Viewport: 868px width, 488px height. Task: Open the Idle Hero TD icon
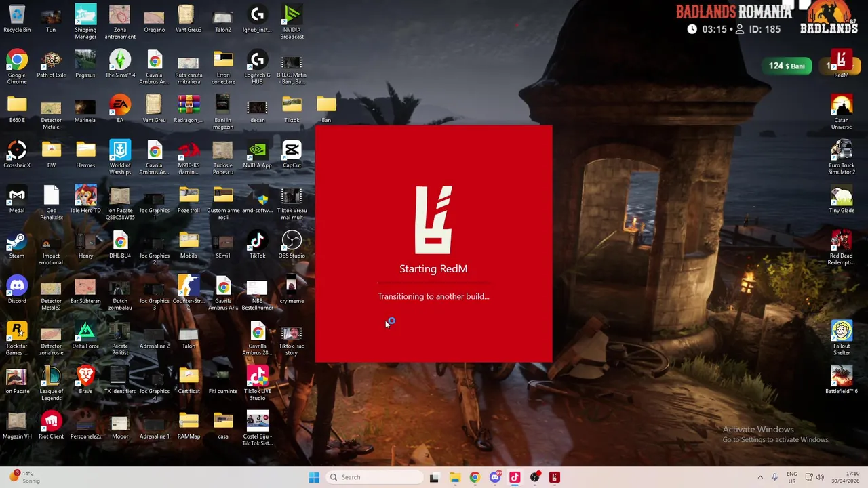[x=85, y=199]
